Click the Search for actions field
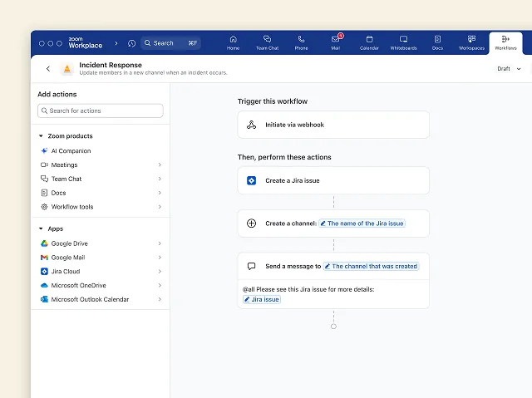Image resolution: width=532 pixels, height=398 pixels. point(101,111)
